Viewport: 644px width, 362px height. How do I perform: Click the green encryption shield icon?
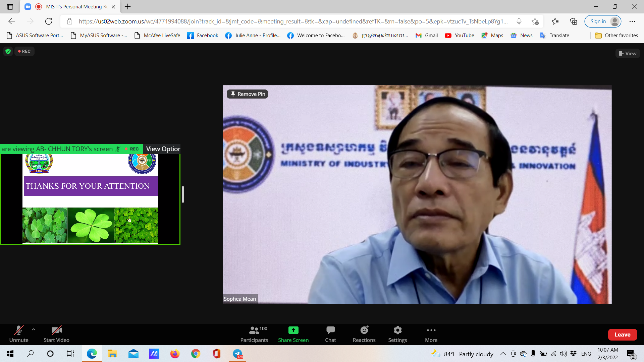8,51
